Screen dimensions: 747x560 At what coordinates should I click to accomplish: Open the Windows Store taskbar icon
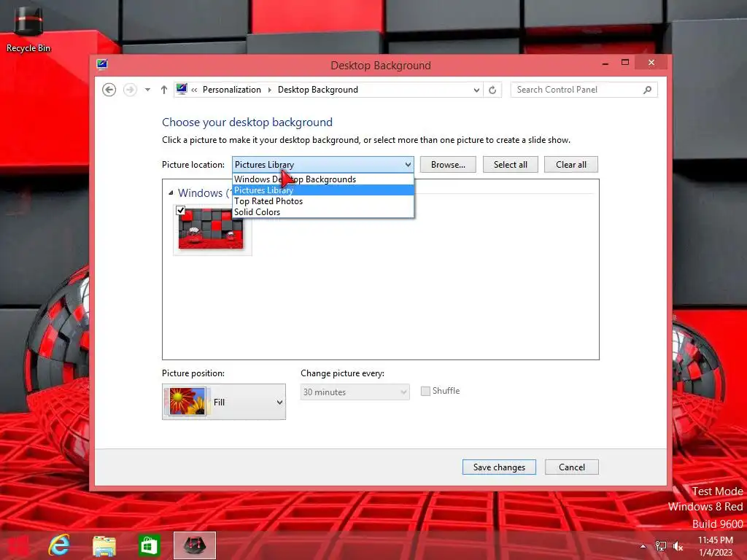click(x=149, y=545)
